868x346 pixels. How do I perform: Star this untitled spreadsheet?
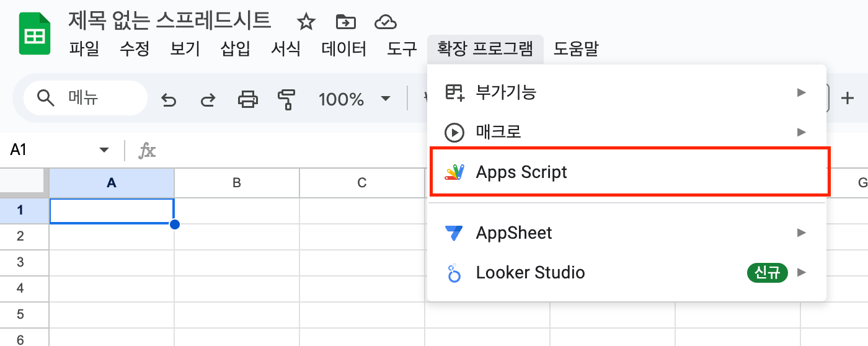pyautogui.click(x=306, y=23)
